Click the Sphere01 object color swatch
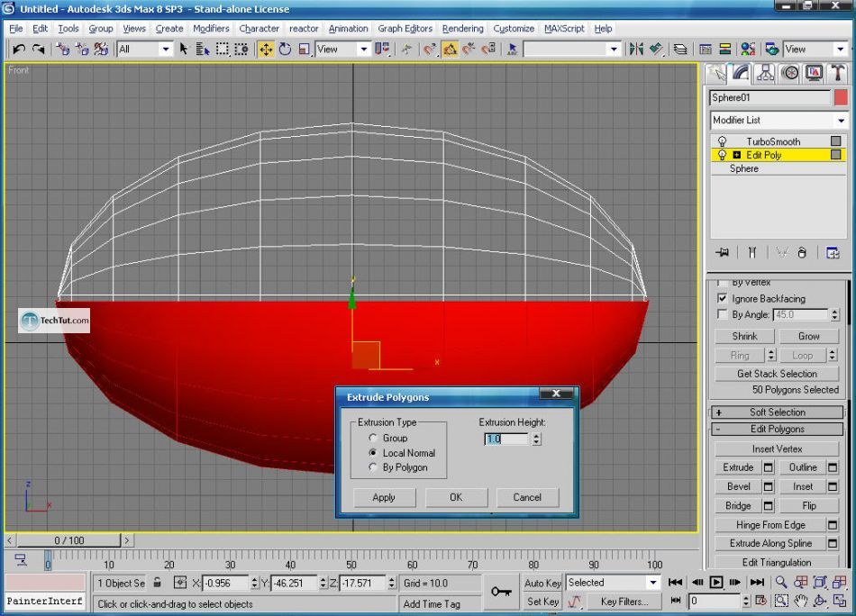856x616 pixels. [841, 97]
